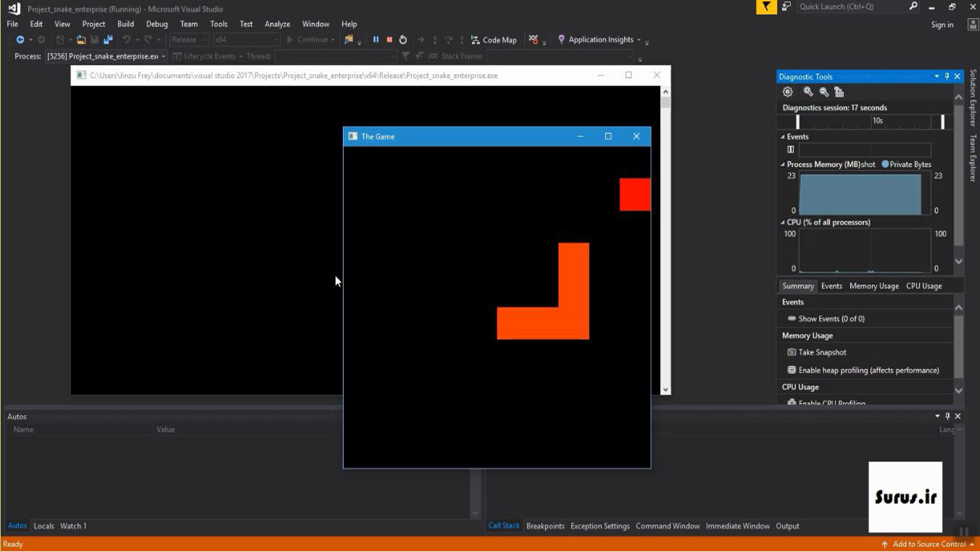Click the Navigate Backward arrow icon

pyautogui.click(x=20, y=40)
